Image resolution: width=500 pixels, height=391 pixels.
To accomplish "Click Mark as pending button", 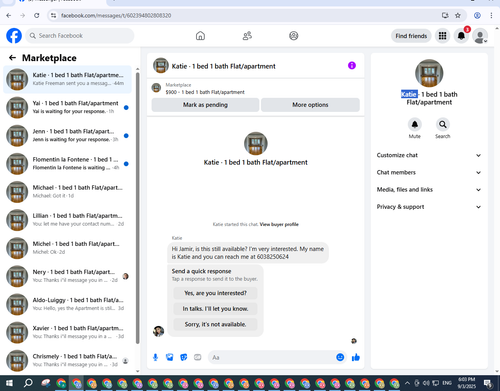I will pyautogui.click(x=205, y=105).
